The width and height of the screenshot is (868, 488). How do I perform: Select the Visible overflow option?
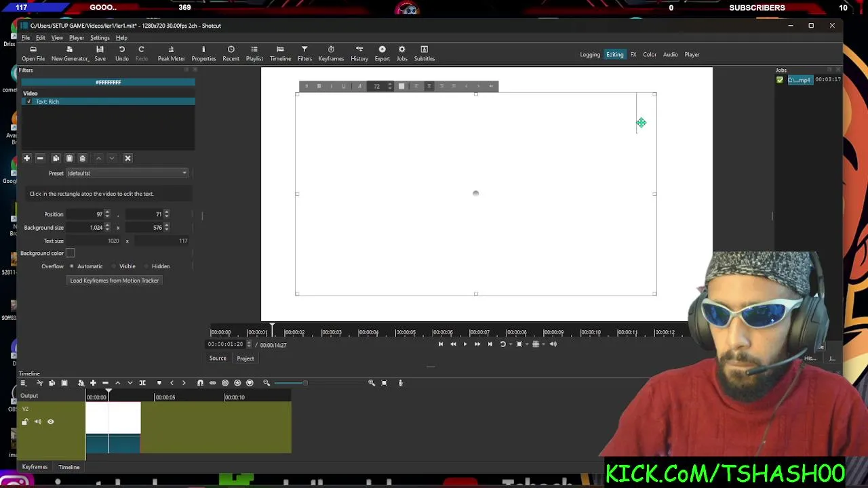pyautogui.click(x=113, y=266)
